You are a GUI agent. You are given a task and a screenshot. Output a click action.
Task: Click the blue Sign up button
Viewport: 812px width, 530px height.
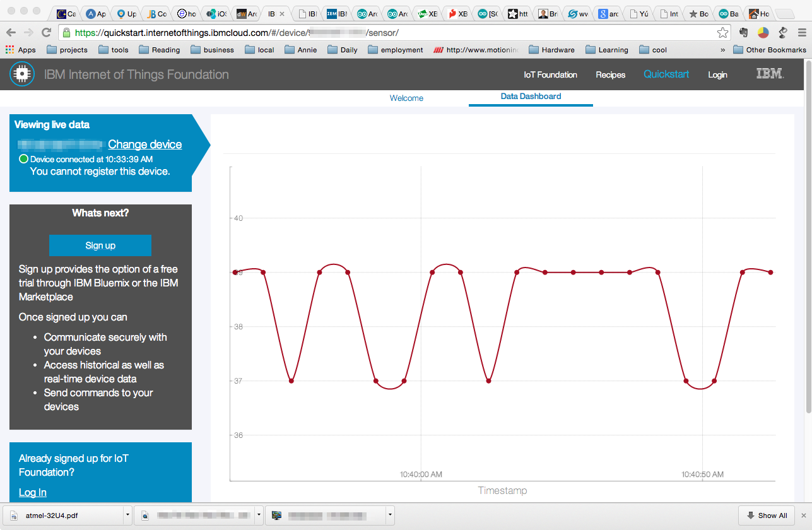point(100,245)
